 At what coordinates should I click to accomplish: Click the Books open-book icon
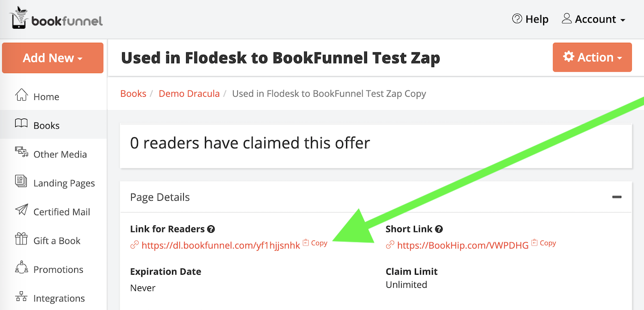[21, 124]
